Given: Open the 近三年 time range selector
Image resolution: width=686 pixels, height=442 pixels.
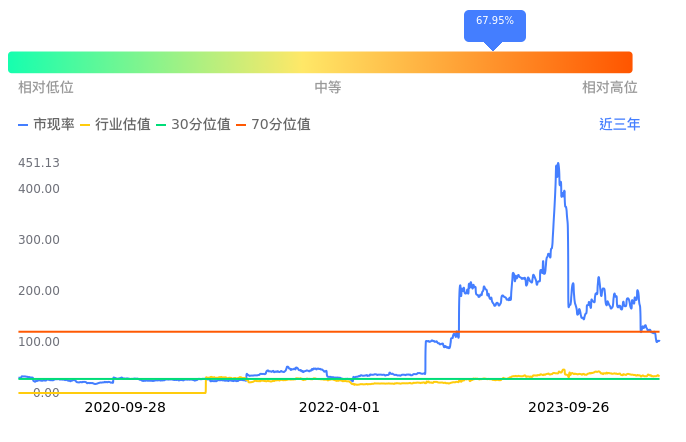Looking at the screenshot, I should click(x=619, y=125).
